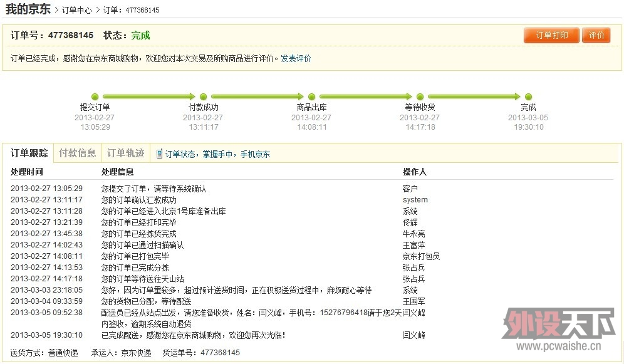Image resolution: width=624 pixels, height=364 pixels.
Task: Click the 等待收货 progress dot
Action: click(x=420, y=96)
